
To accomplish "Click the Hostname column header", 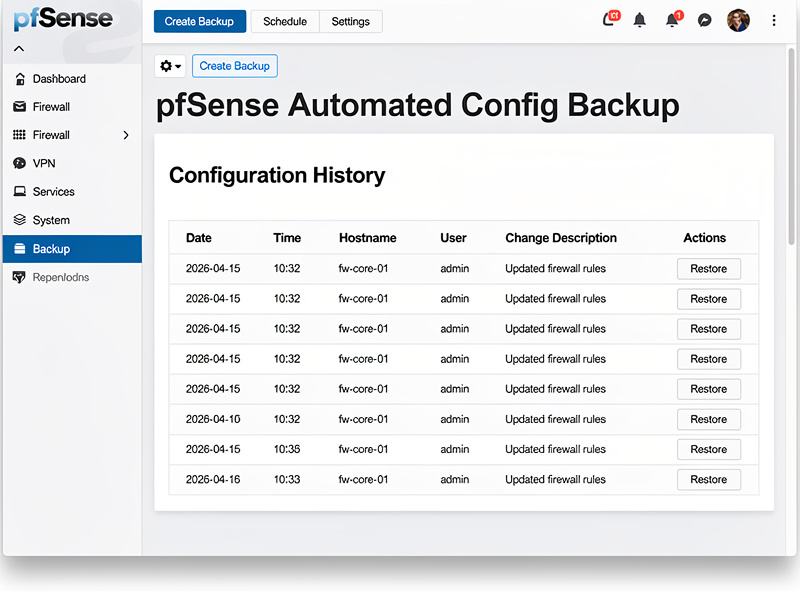I will [x=367, y=238].
